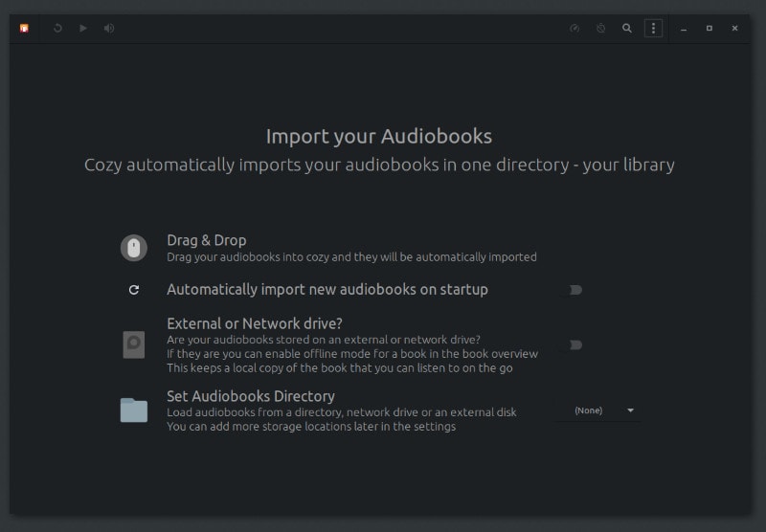Open the playback speed icon
The width and height of the screenshot is (766, 532).
coord(575,29)
